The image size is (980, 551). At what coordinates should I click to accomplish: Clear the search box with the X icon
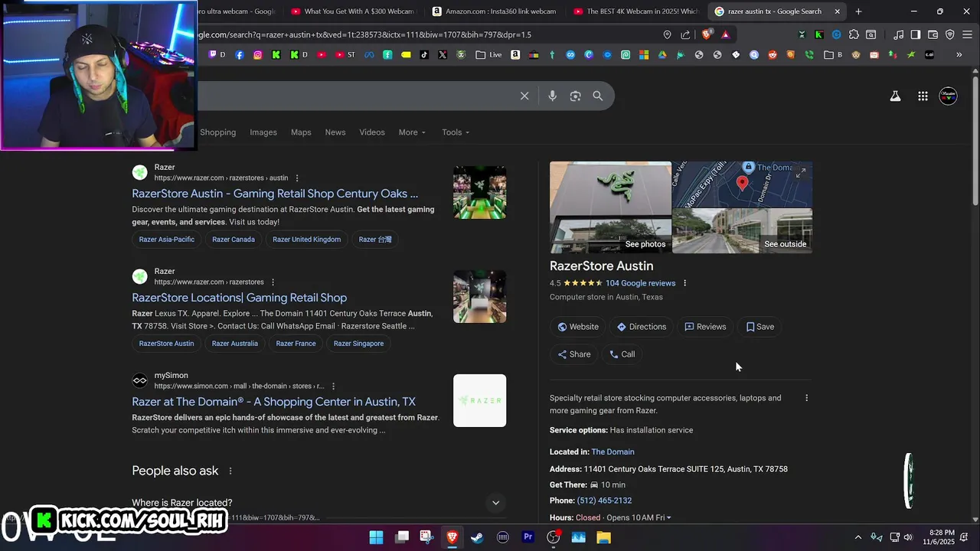coord(524,96)
